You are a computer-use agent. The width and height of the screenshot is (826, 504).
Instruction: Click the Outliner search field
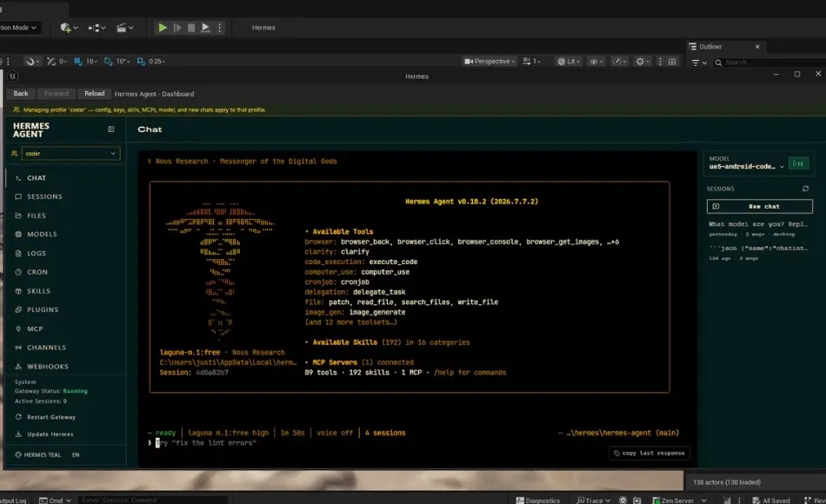click(770, 63)
